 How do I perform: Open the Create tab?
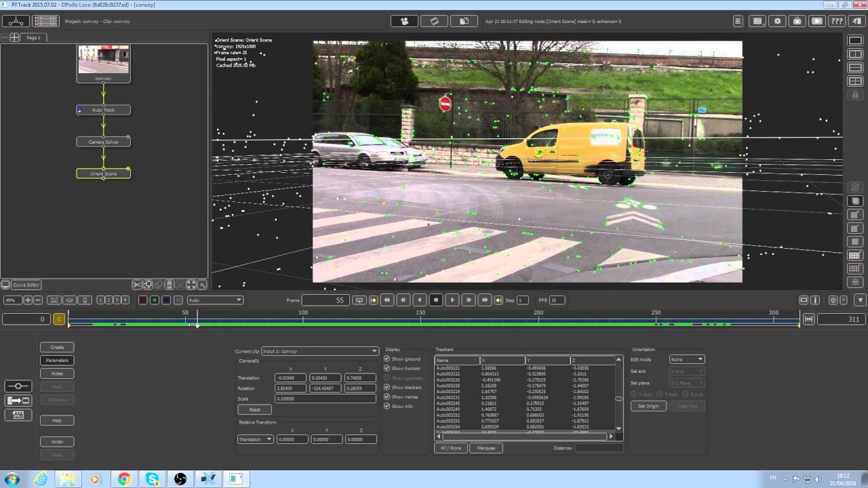click(57, 347)
